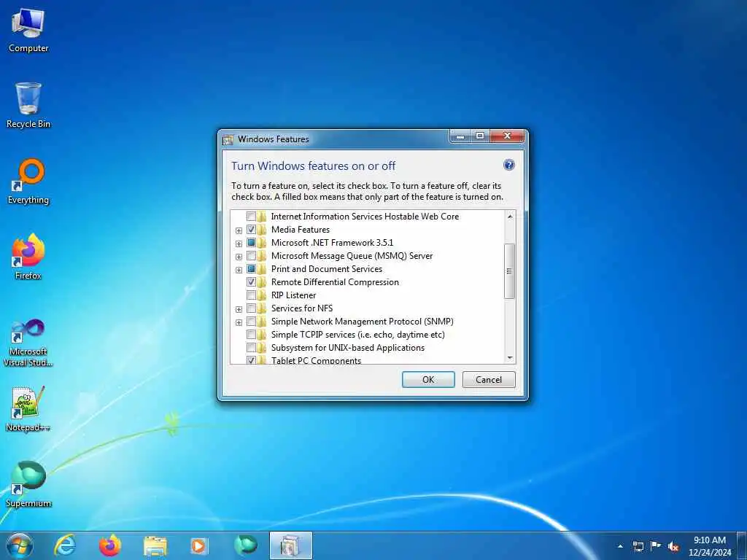Launch Internet Explorer from the taskbar
Screen dimensions: 747x560
(65, 545)
